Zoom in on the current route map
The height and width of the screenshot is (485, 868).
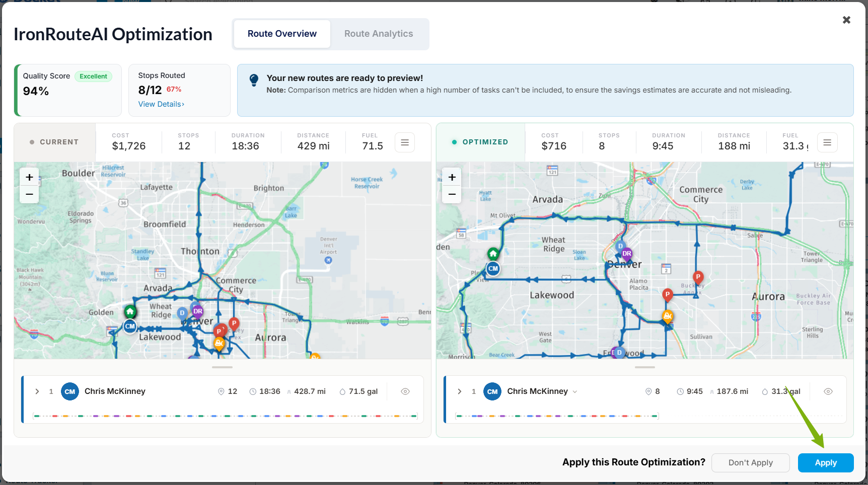pyautogui.click(x=29, y=177)
